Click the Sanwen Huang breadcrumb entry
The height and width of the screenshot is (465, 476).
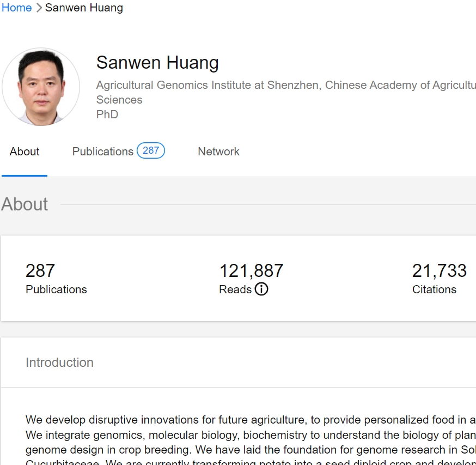[84, 8]
